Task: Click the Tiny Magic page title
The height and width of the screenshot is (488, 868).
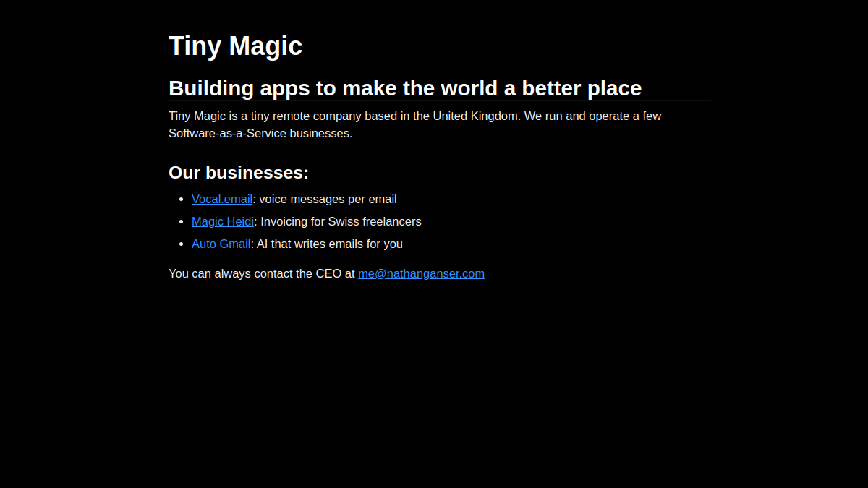Action: point(235,46)
